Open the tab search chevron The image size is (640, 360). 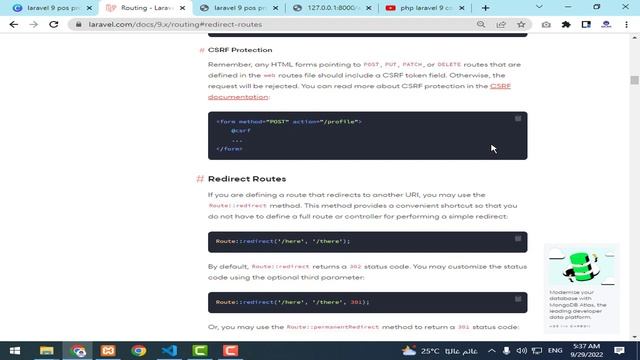pos(539,7)
